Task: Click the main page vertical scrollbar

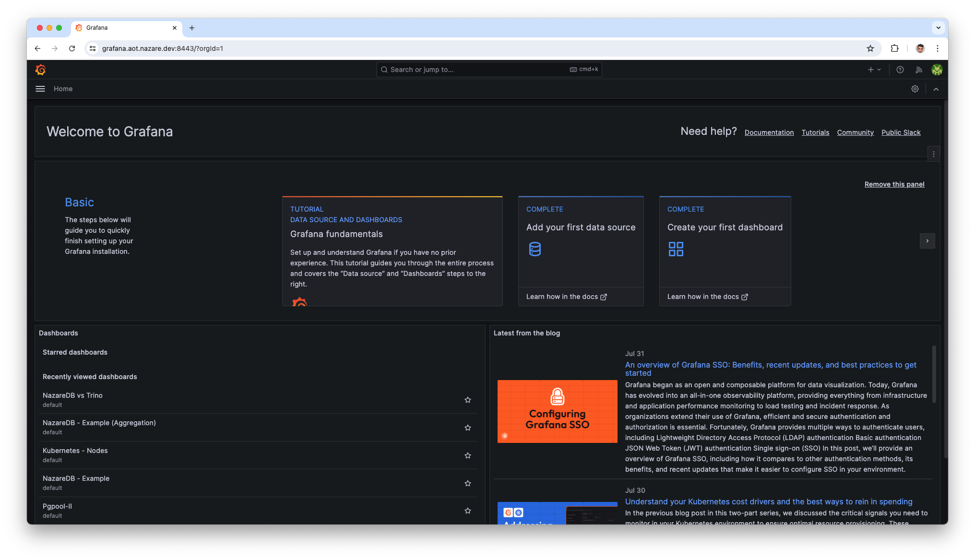Action: click(945, 278)
